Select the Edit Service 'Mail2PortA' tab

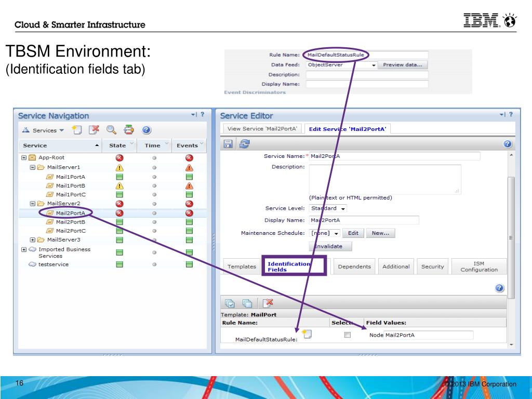tap(348, 129)
